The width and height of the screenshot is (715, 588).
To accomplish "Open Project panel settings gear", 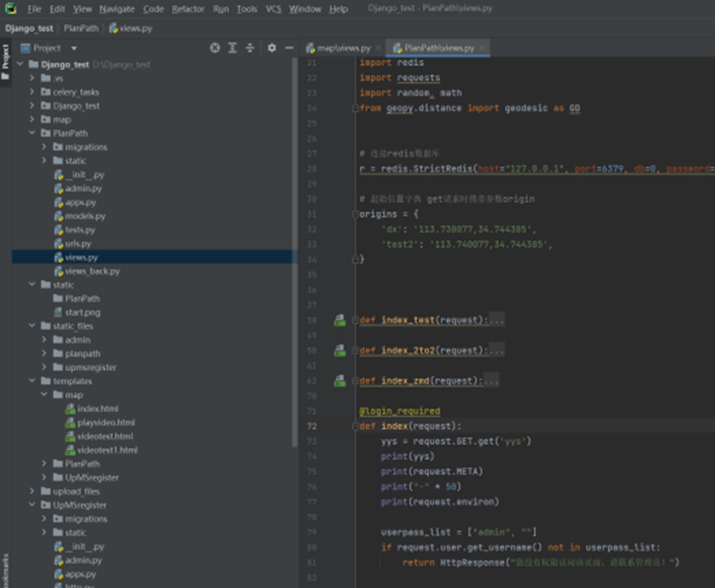I will coord(272,48).
